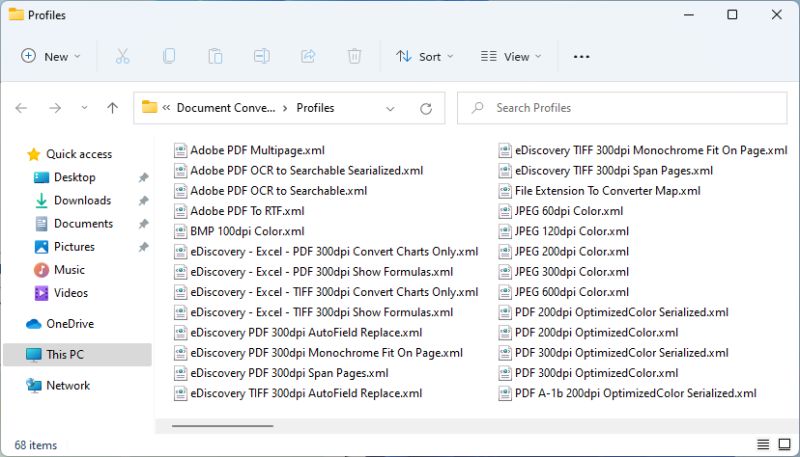Click the Delete trash can icon
The height and width of the screenshot is (457, 800).
tap(354, 56)
